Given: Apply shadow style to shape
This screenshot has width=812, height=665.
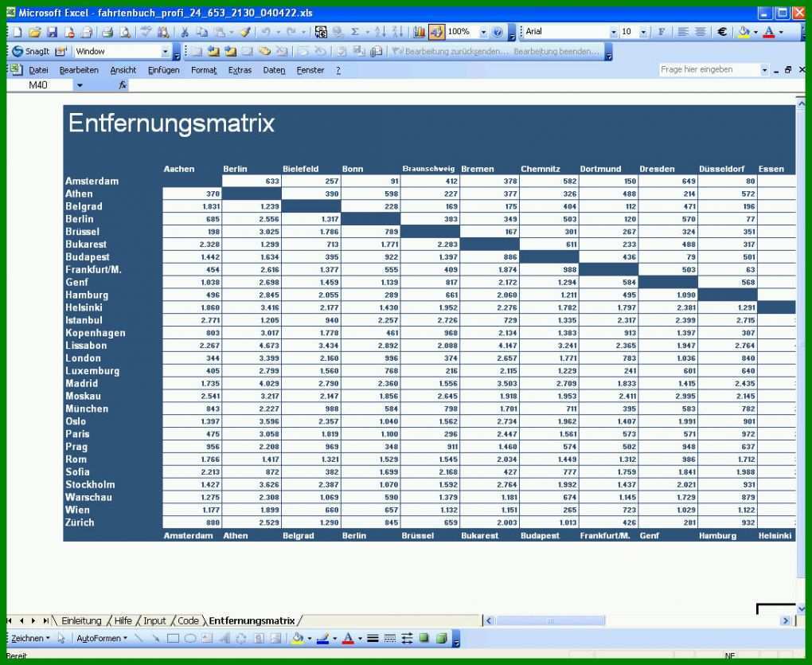Looking at the screenshot, I should [x=424, y=638].
